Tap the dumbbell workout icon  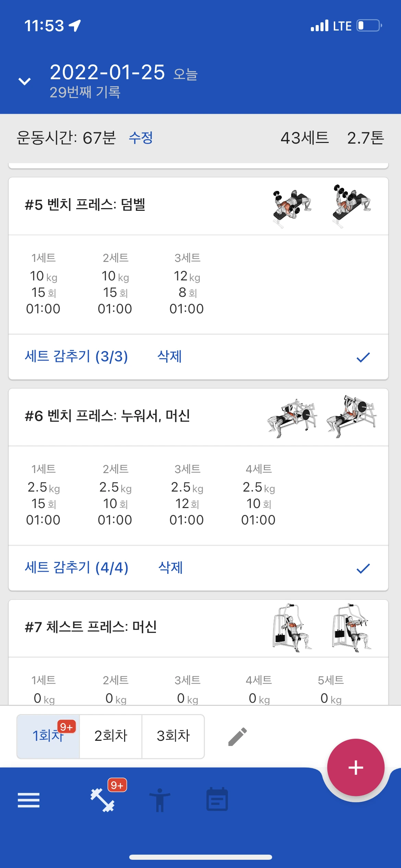click(102, 800)
